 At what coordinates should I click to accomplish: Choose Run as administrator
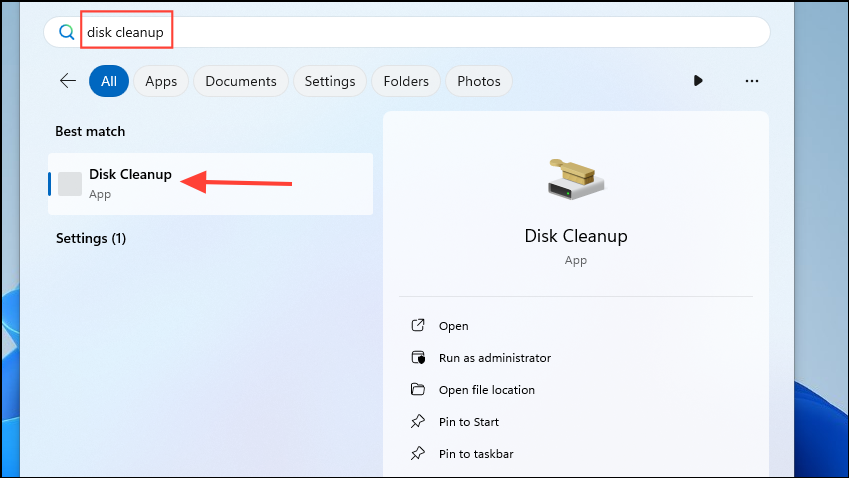tap(495, 358)
